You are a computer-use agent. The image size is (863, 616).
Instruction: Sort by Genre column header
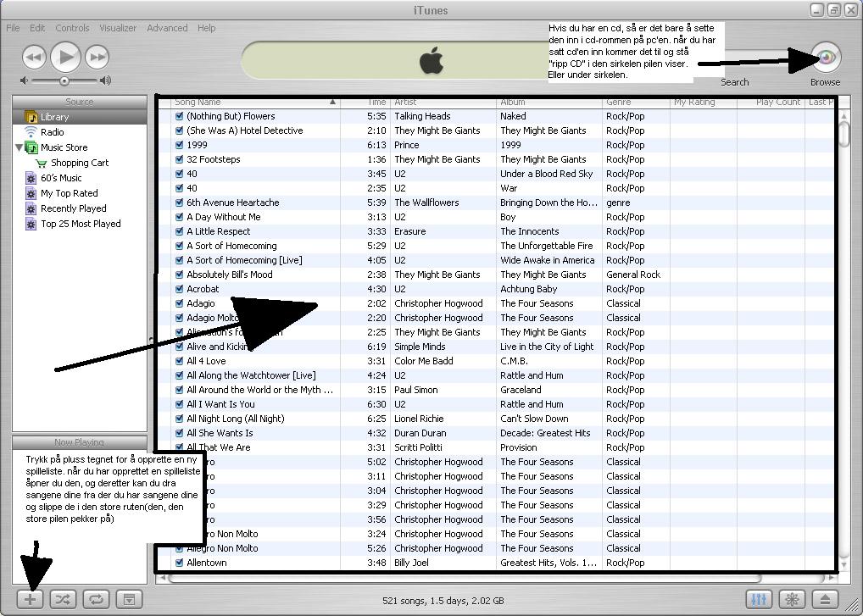point(636,103)
